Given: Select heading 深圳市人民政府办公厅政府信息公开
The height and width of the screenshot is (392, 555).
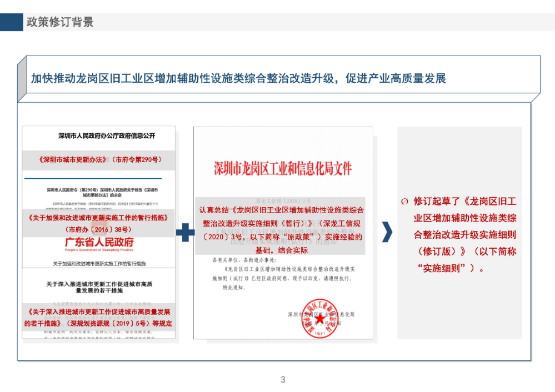Looking at the screenshot, I should [107, 135].
